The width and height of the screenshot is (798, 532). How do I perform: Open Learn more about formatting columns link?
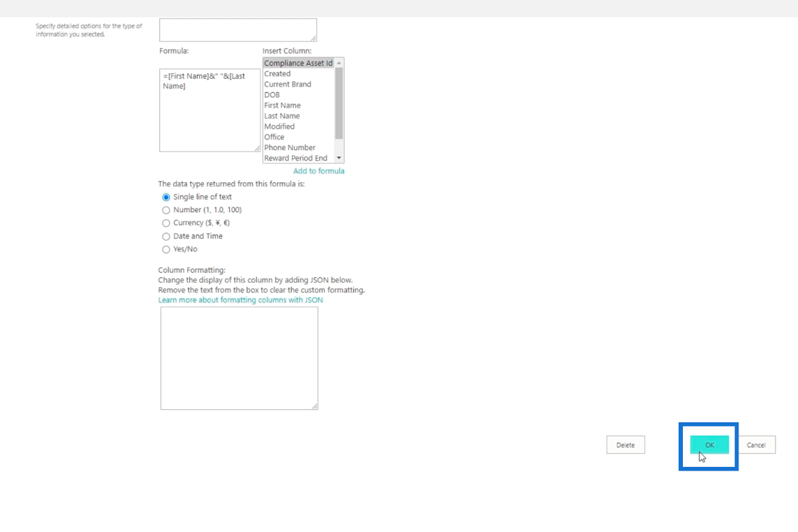click(x=240, y=300)
